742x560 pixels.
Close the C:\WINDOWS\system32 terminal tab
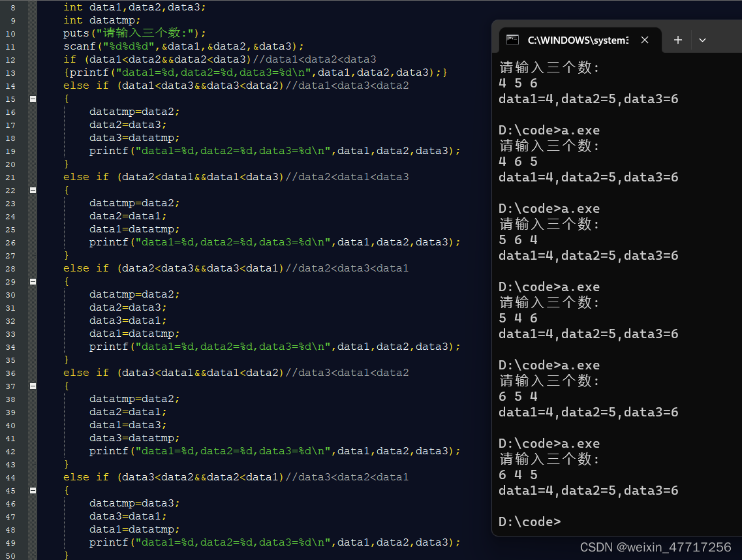(645, 40)
